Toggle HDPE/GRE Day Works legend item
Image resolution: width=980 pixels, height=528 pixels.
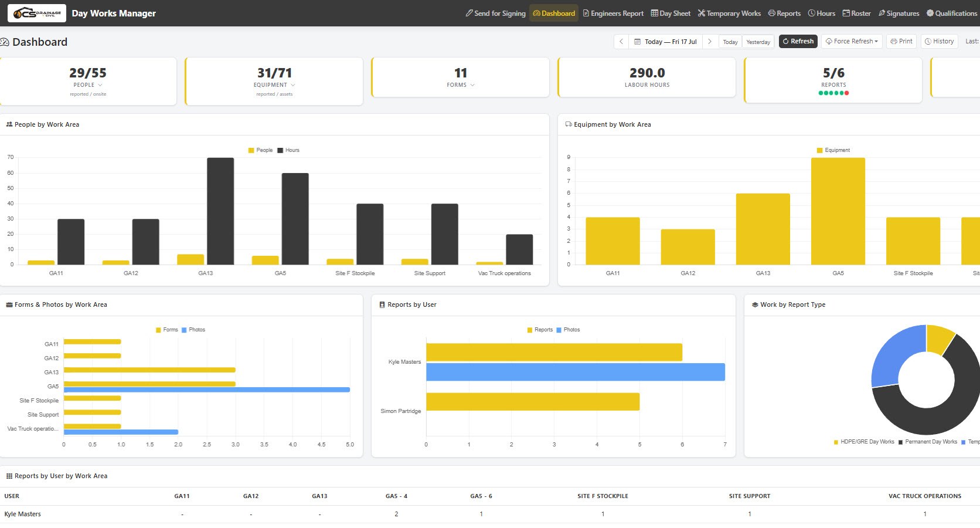(864, 442)
